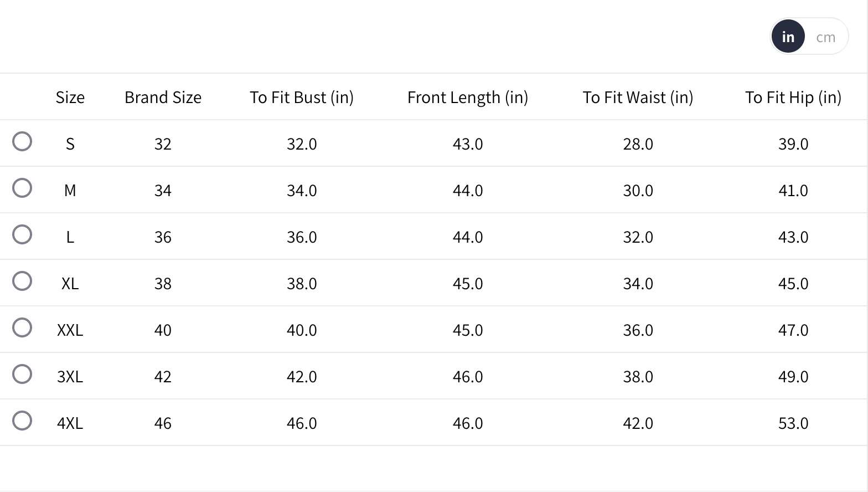Click brand size 42 in 3XL row
The width and height of the screenshot is (868, 492).
163,377
